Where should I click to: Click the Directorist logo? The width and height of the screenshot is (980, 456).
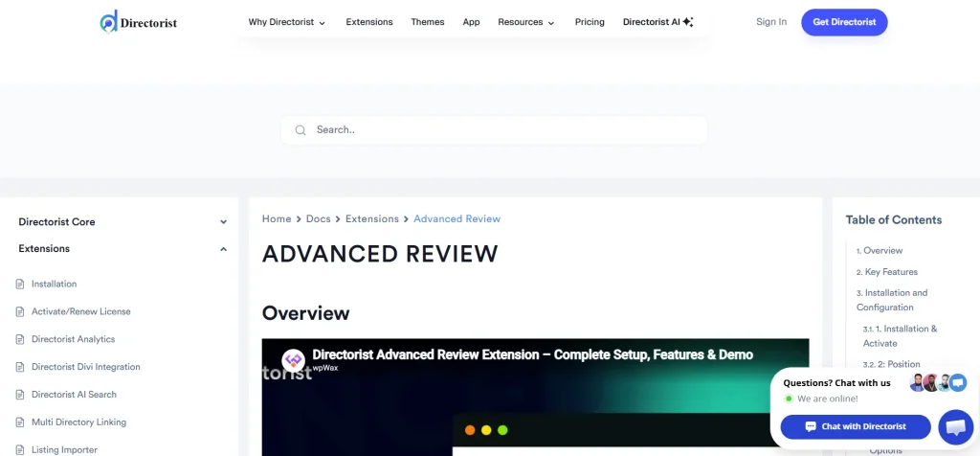(x=138, y=22)
